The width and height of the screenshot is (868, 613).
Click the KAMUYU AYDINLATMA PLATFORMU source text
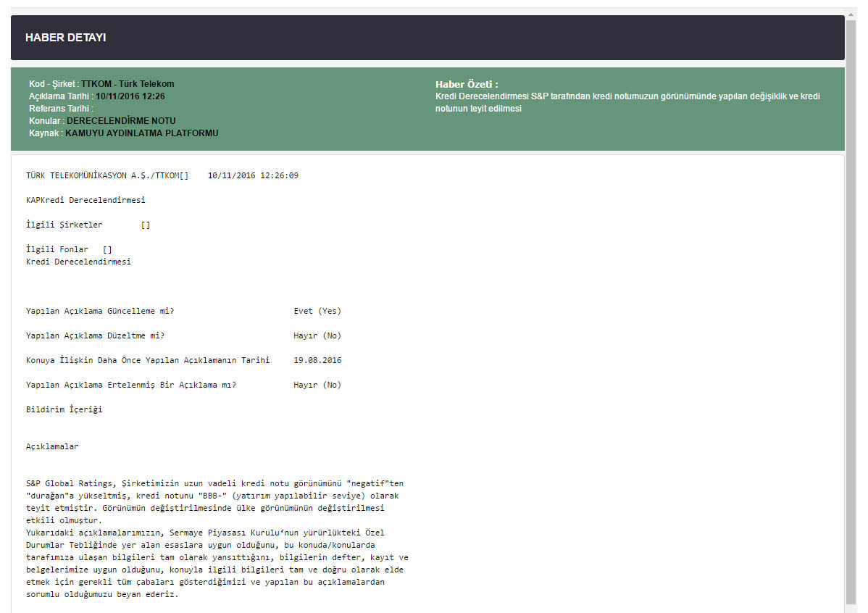tap(142, 133)
